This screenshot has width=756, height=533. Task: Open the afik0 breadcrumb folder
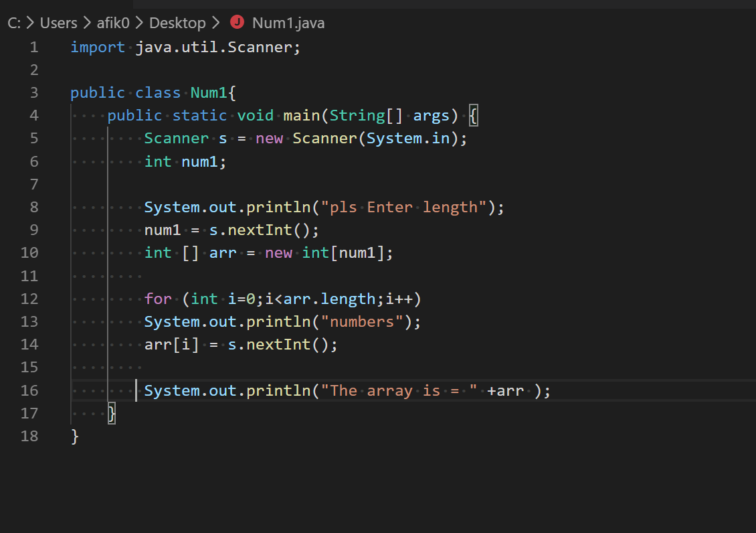[x=113, y=23]
